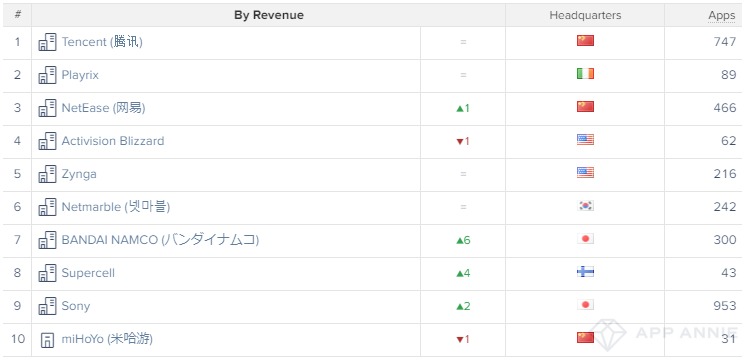Click the South Korea flag for Netmarble
The image size is (744, 360).
[585, 206]
